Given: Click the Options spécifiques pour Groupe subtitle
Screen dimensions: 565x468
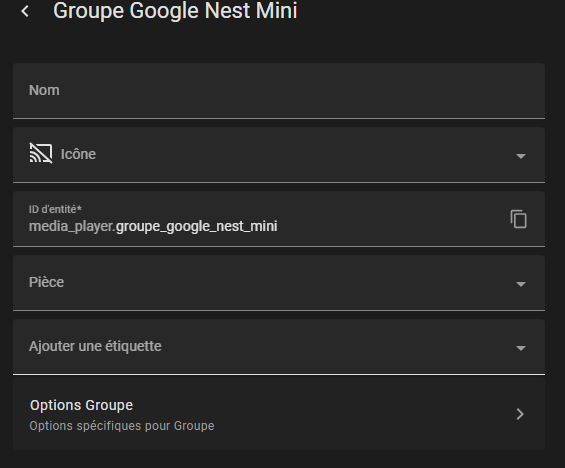Looking at the screenshot, I should 122,426.
